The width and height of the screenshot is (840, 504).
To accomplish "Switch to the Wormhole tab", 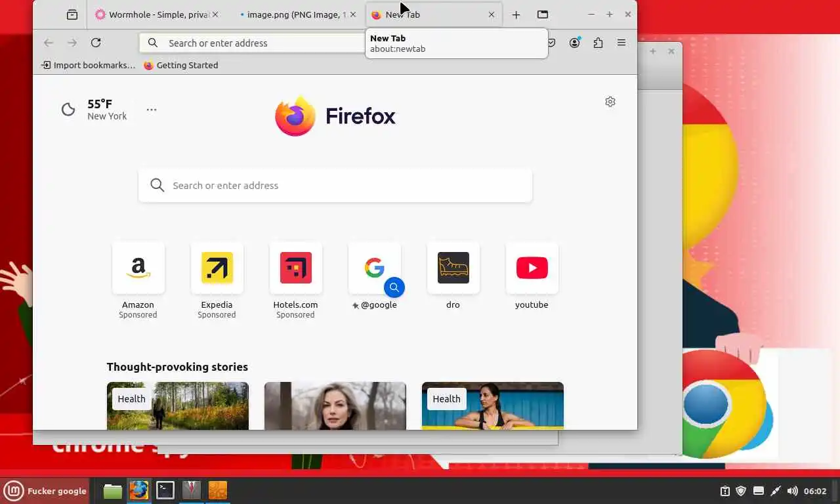I will [157, 14].
